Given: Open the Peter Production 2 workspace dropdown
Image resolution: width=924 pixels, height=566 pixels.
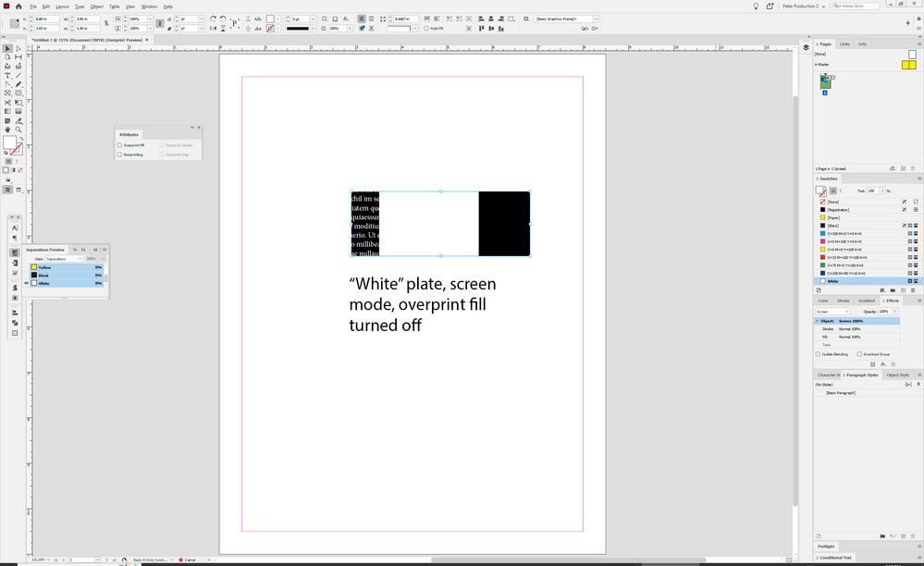Looking at the screenshot, I should (x=802, y=6).
